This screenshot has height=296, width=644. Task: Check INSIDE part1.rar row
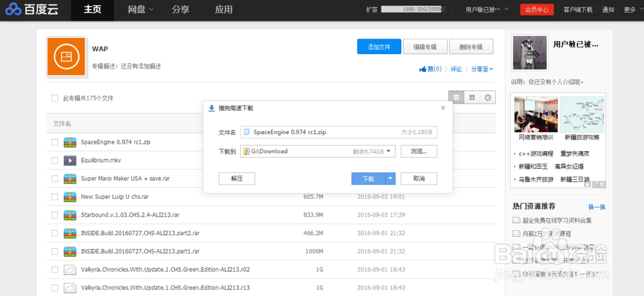coord(54,251)
